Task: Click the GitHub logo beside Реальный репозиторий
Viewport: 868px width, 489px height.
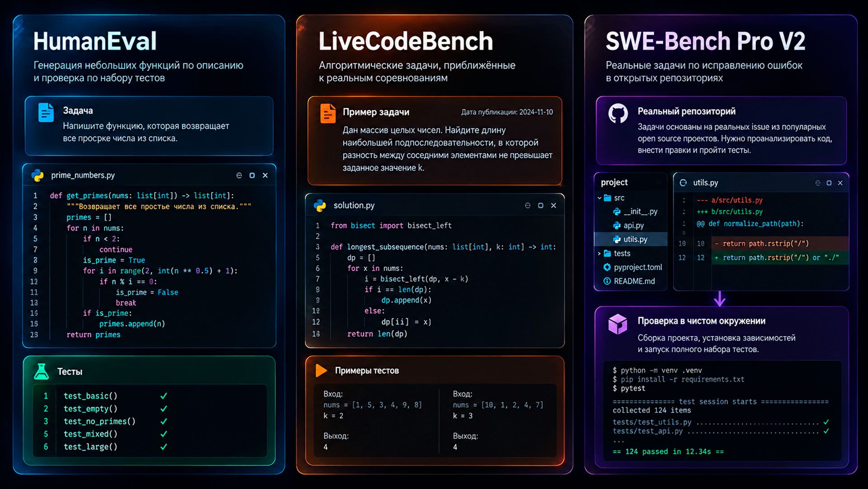Action: [618, 114]
